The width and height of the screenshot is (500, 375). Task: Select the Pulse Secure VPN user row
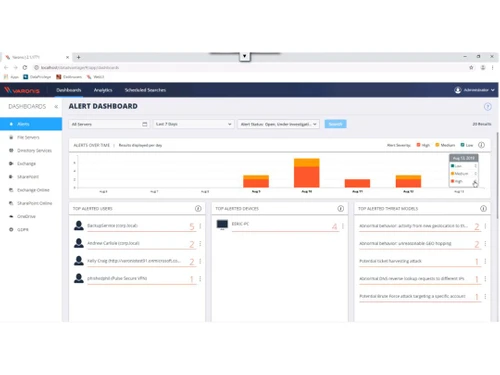pos(134,278)
